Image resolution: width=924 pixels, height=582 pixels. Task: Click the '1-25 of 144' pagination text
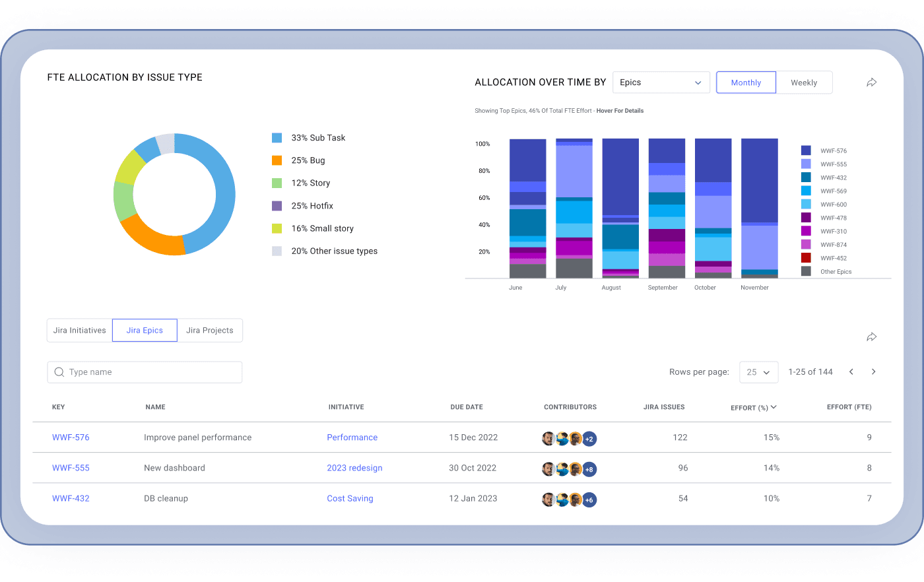810,372
